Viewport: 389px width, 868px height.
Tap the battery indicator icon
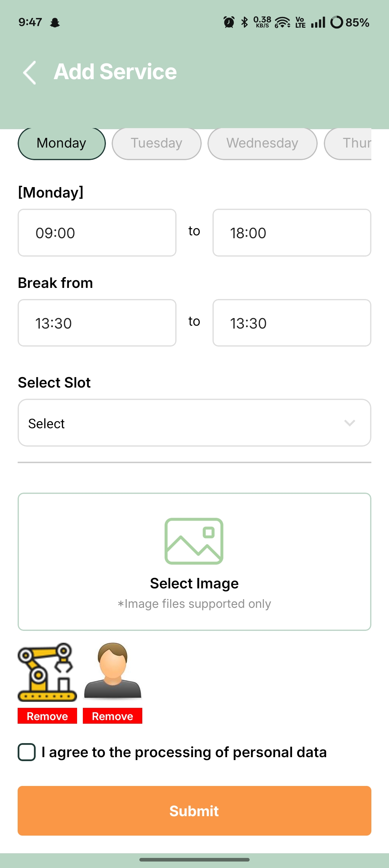(x=337, y=22)
